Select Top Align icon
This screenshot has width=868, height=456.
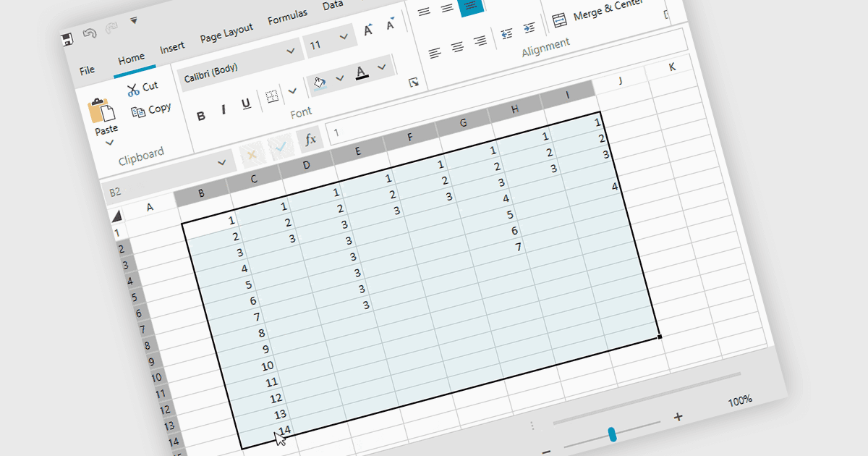pyautogui.click(x=424, y=11)
